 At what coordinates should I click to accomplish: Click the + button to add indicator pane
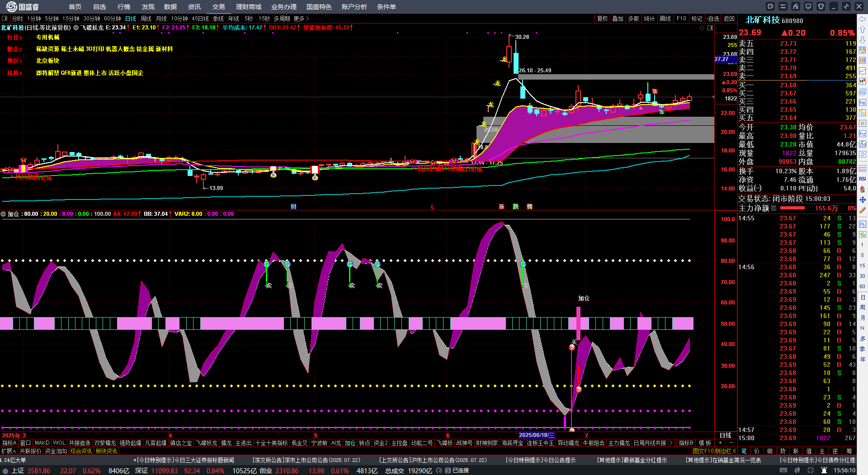click(721, 443)
